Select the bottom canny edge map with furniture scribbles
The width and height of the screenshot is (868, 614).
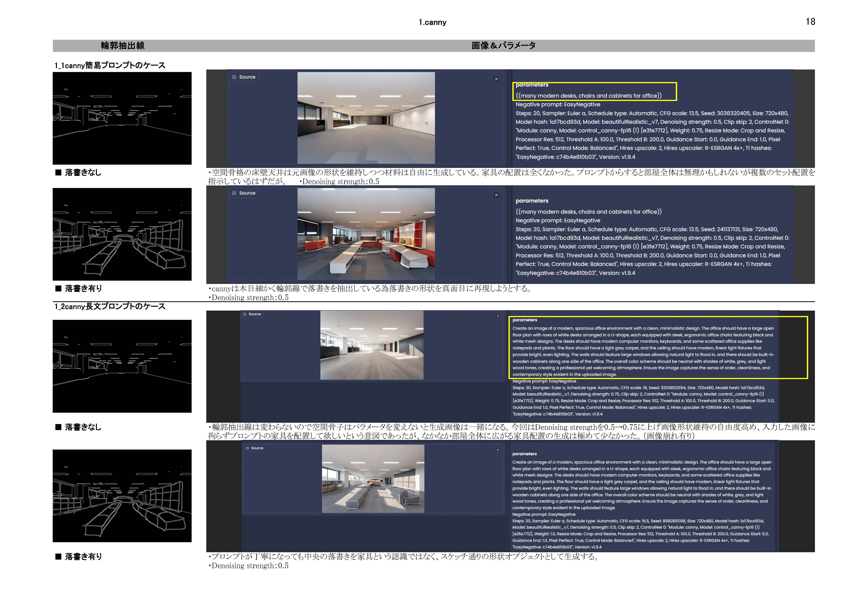(122, 496)
